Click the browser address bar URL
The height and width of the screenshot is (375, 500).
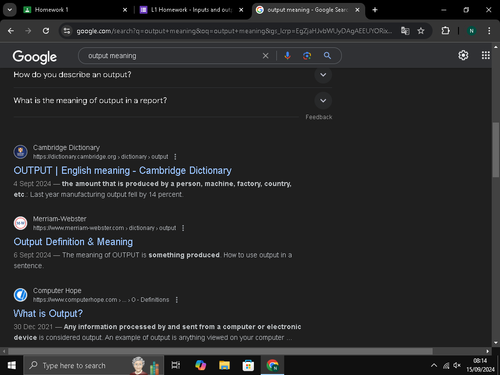pos(234,31)
